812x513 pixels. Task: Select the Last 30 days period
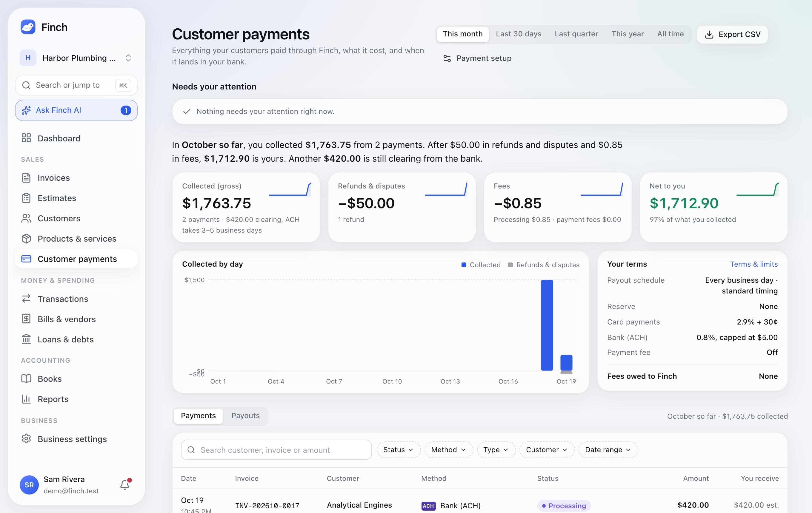[518, 34]
